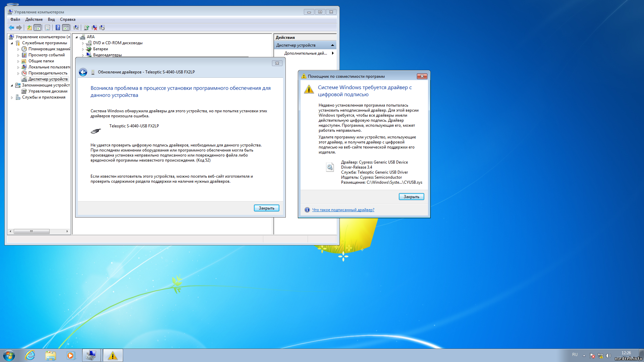Open the Действие menu
Image resolution: width=644 pixels, height=362 pixels.
34,19
